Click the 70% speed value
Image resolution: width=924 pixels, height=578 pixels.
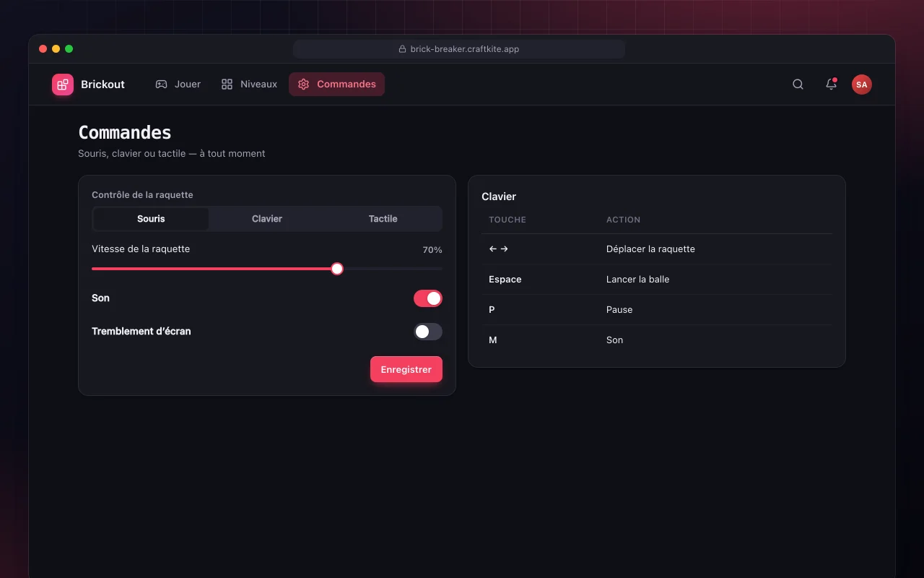pos(432,250)
